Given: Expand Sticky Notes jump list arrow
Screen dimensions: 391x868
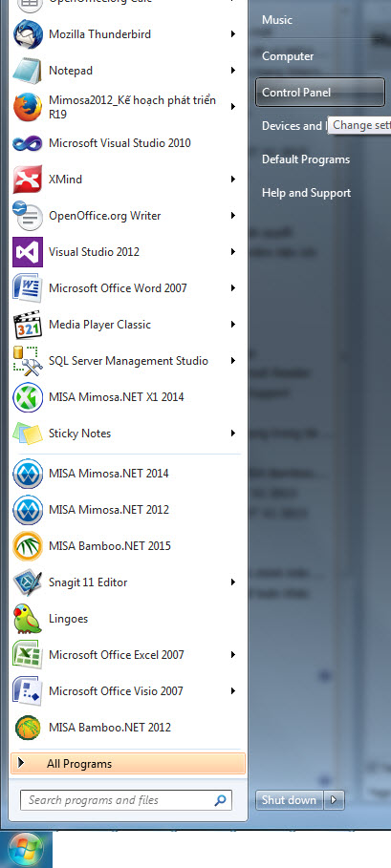Looking at the screenshot, I should (x=233, y=434).
